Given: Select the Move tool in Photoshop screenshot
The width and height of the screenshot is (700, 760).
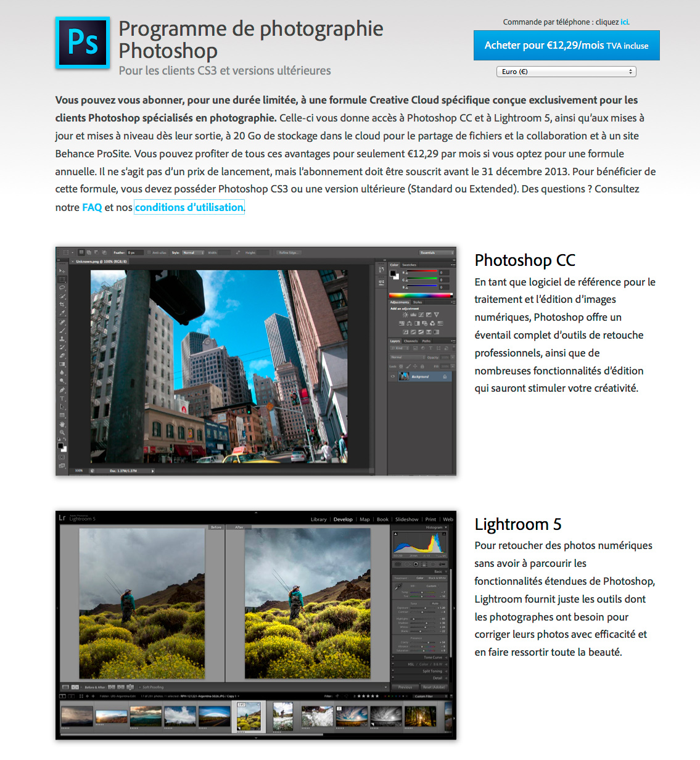Looking at the screenshot, I should [62, 271].
